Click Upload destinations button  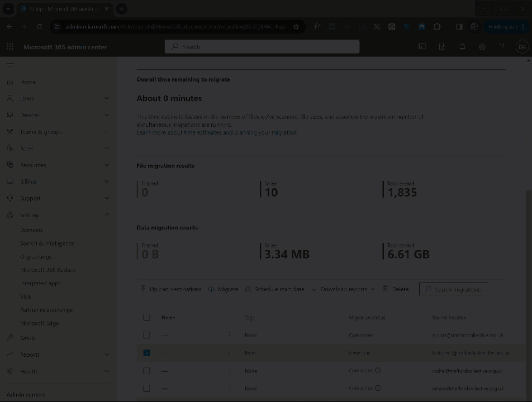coord(170,289)
